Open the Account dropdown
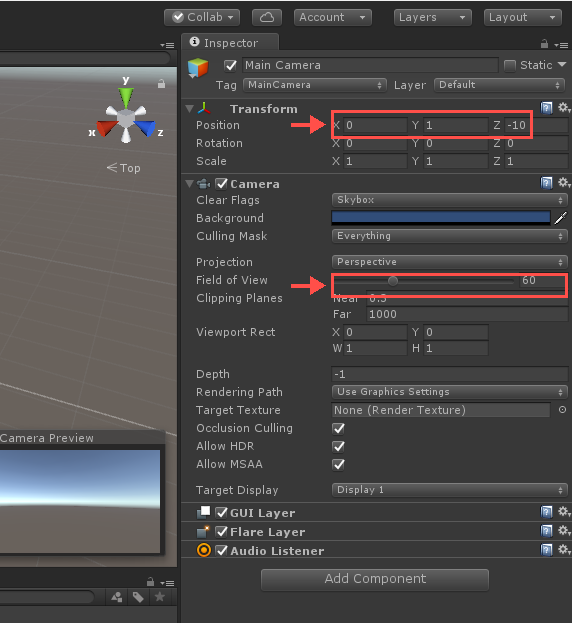 pyautogui.click(x=332, y=17)
